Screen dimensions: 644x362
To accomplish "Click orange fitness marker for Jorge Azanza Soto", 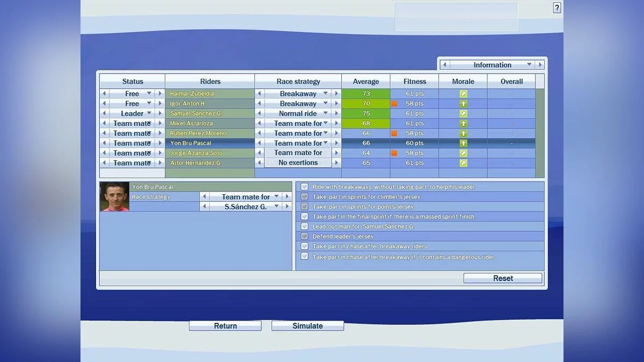I will [x=394, y=153].
